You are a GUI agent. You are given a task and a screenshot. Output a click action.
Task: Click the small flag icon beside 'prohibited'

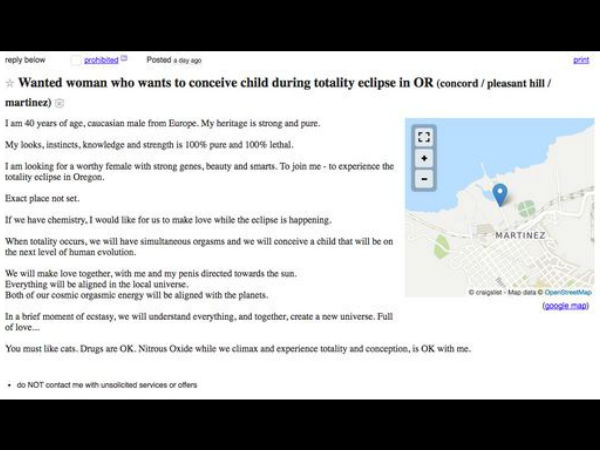124,59
